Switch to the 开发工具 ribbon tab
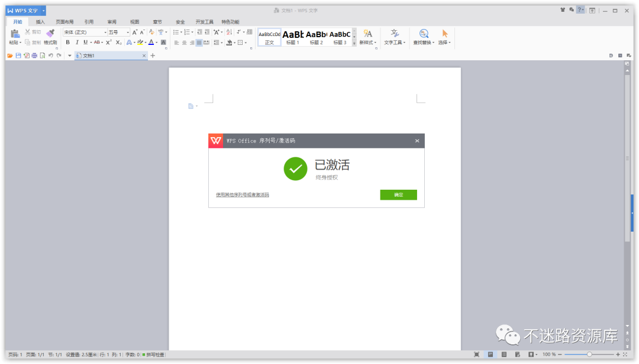Image resolution: width=639 pixels, height=364 pixels. point(204,22)
